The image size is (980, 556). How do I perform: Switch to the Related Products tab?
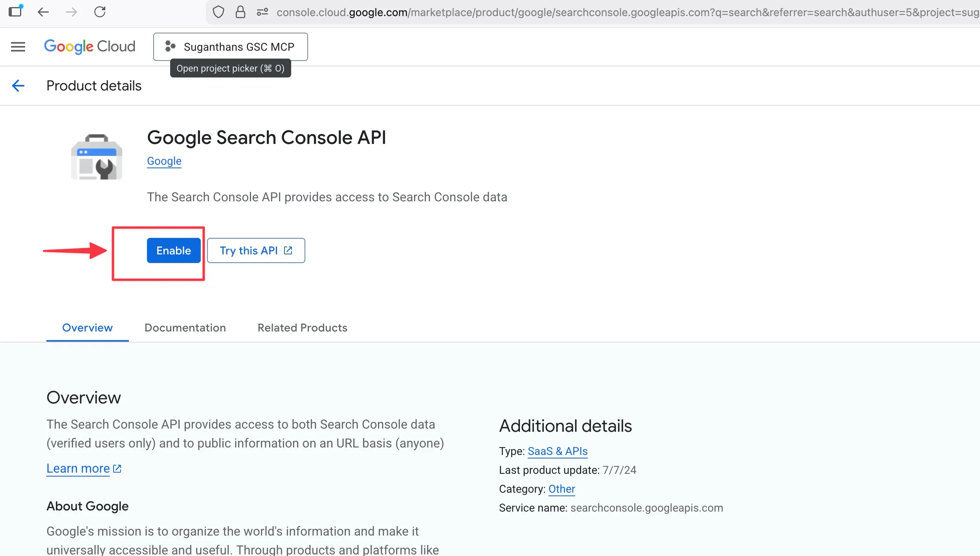pyautogui.click(x=302, y=328)
